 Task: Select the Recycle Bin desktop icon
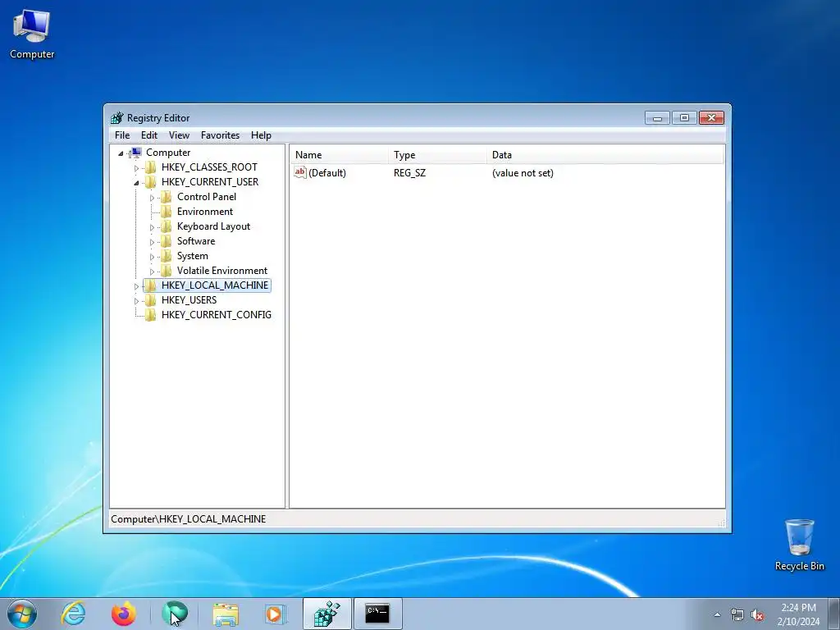point(799,545)
